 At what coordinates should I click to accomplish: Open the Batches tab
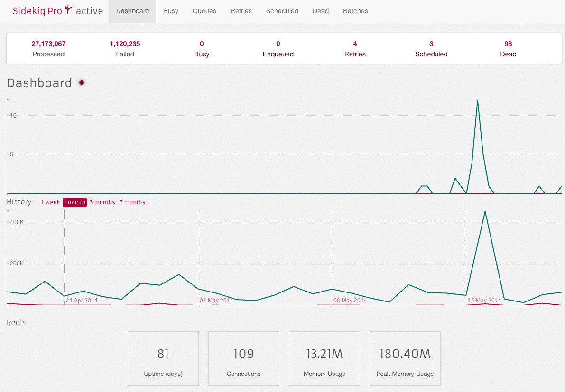click(355, 11)
